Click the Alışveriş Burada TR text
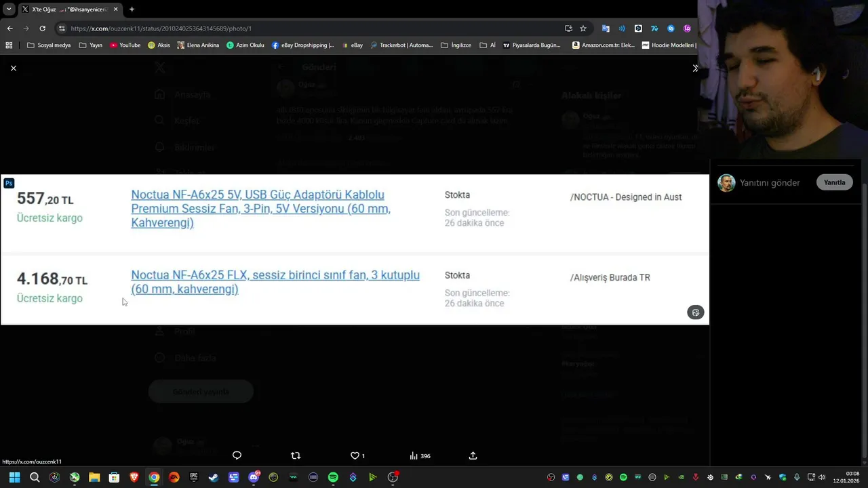 (x=610, y=277)
